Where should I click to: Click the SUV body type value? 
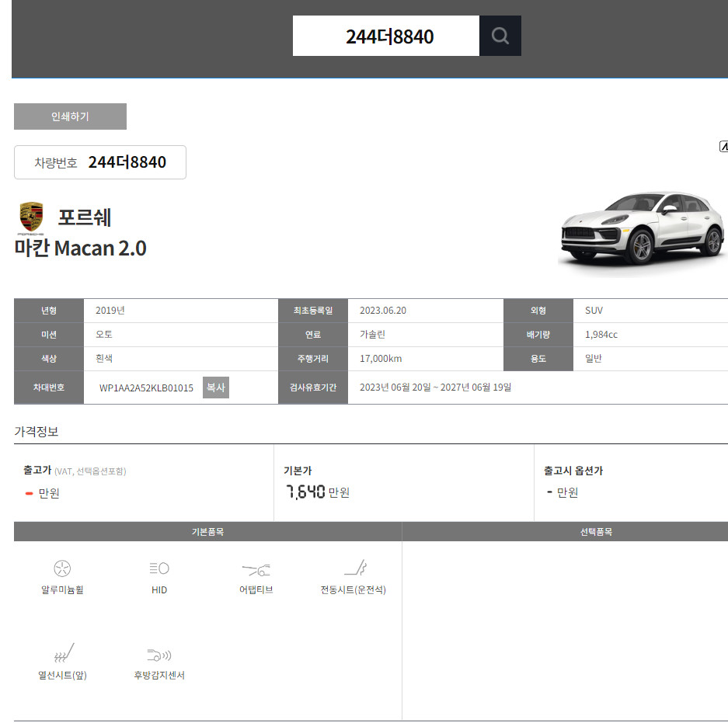(x=594, y=311)
